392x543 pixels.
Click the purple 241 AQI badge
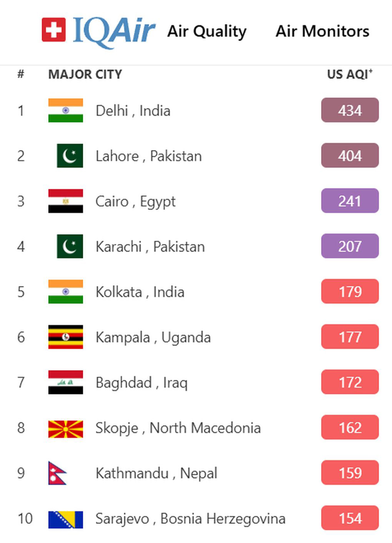click(x=350, y=201)
